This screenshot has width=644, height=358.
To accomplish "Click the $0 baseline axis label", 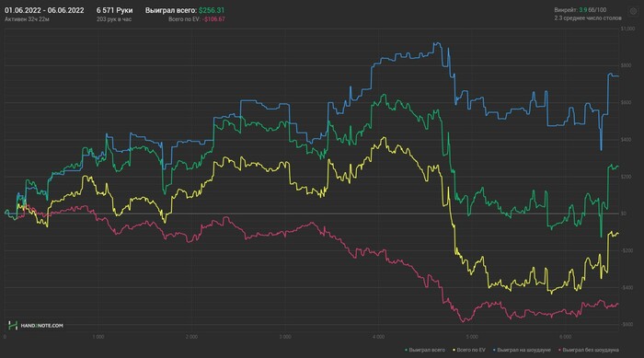I will 624,214.
